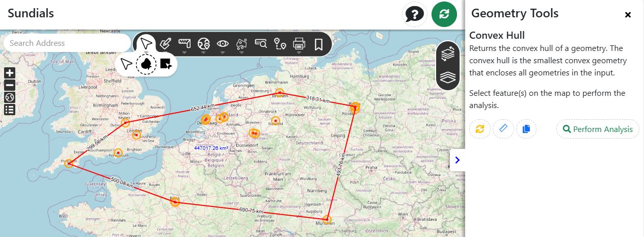Choose the freeform lasso selection mode

[146, 64]
